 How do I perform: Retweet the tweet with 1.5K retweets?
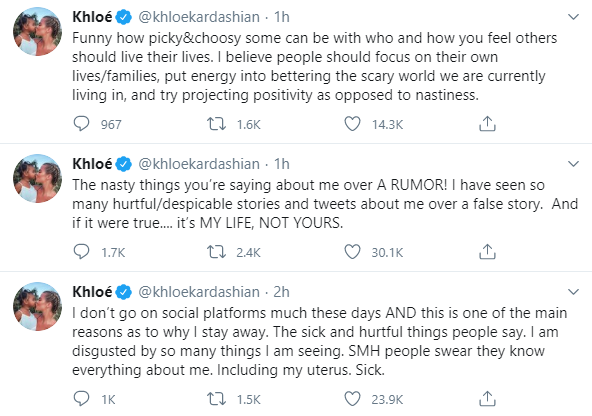pos(216,399)
